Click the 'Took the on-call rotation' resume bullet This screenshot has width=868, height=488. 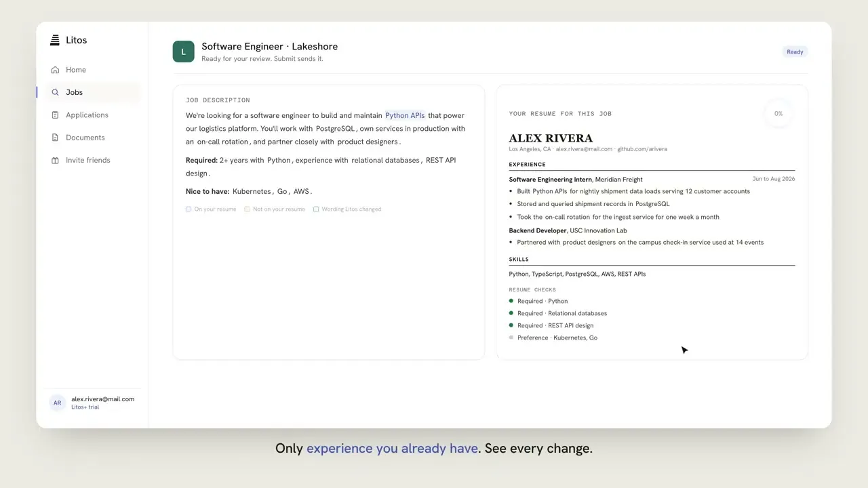[x=618, y=217]
